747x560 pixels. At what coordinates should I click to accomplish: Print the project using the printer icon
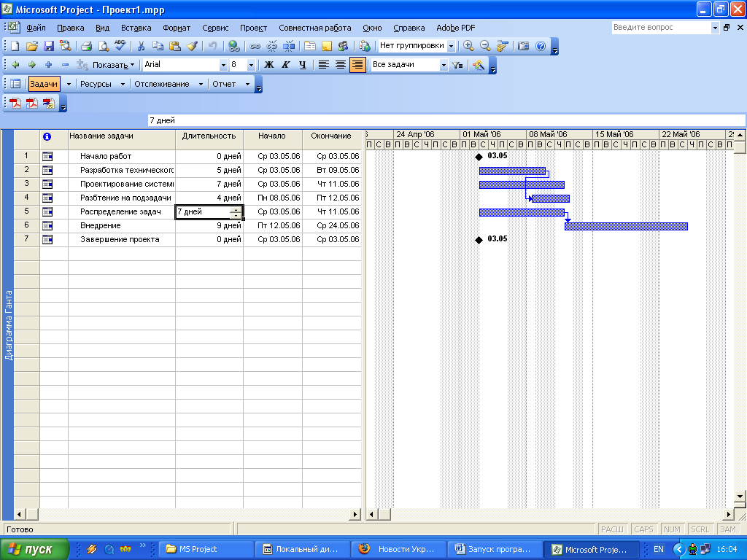point(86,46)
